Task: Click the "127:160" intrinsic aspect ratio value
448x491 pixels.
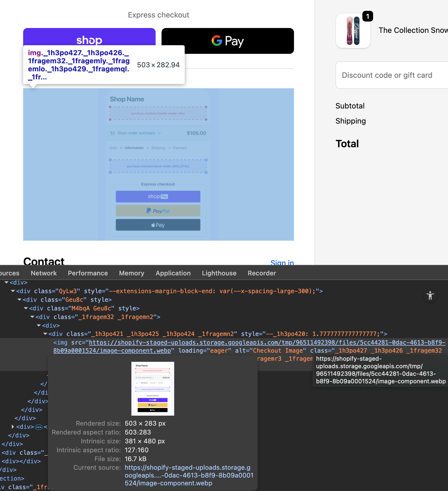Action: pyautogui.click(x=136, y=450)
